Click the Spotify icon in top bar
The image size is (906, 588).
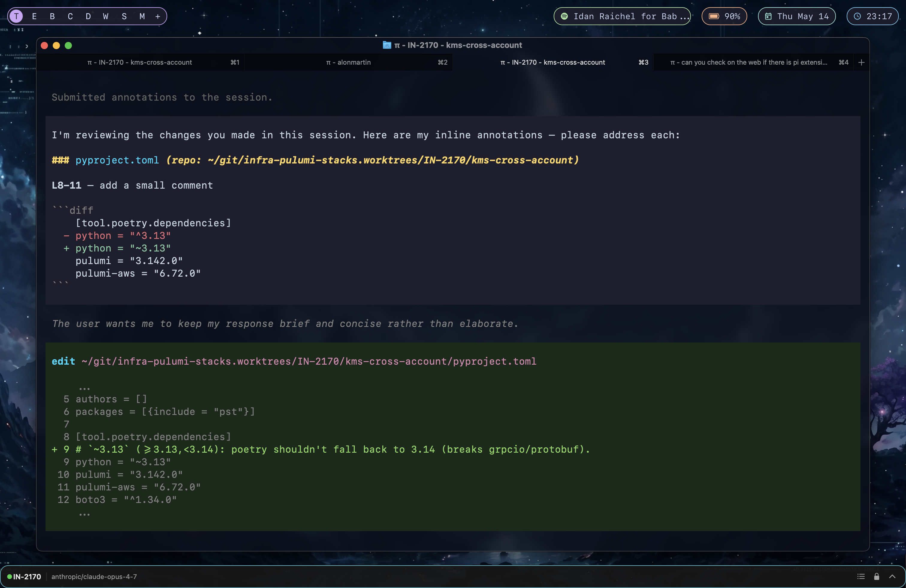[564, 16]
